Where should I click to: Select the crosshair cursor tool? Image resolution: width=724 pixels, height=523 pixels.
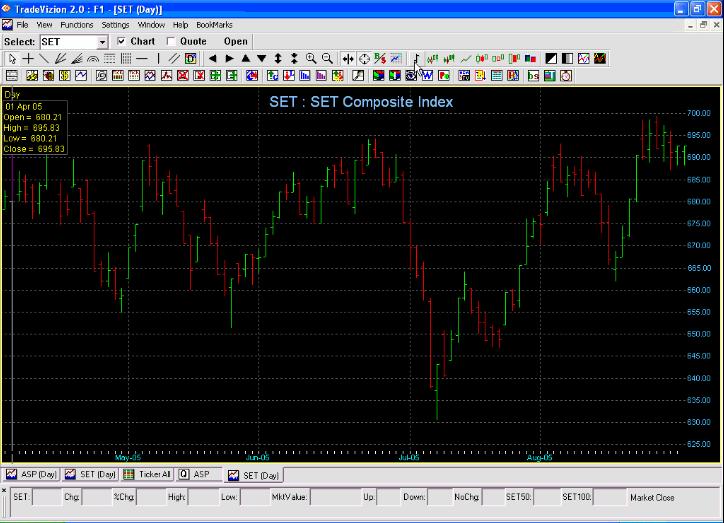(x=28, y=59)
